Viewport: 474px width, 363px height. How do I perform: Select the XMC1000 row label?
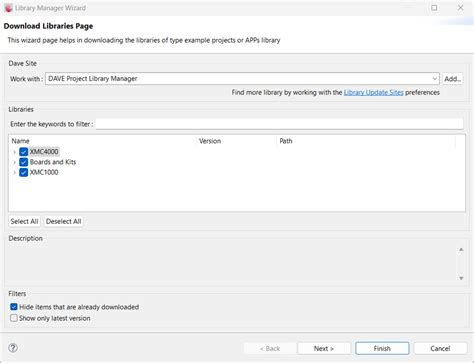[44, 172]
